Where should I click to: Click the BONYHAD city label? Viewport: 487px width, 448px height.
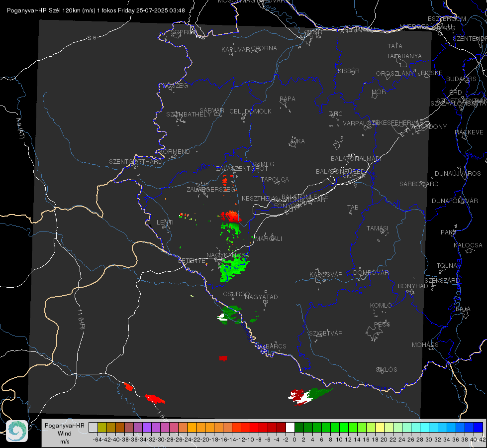[413, 286]
